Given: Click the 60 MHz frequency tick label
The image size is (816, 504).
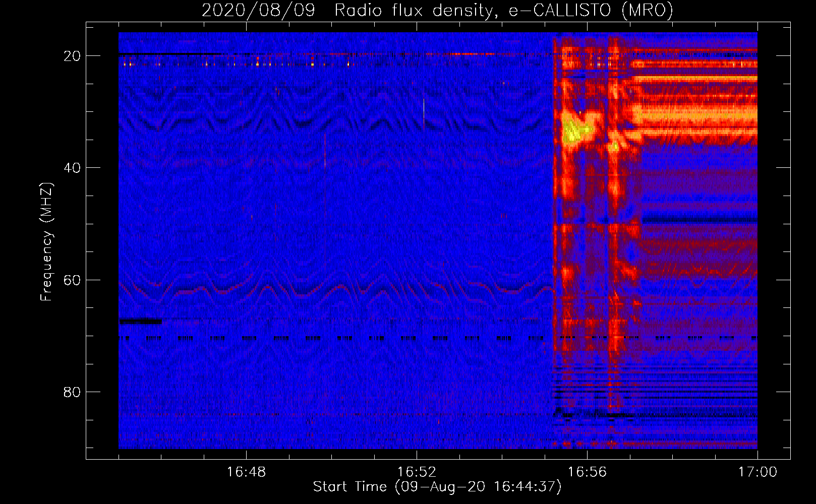Looking at the screenshot, I should pyautogui.click(x=72, y=280).
